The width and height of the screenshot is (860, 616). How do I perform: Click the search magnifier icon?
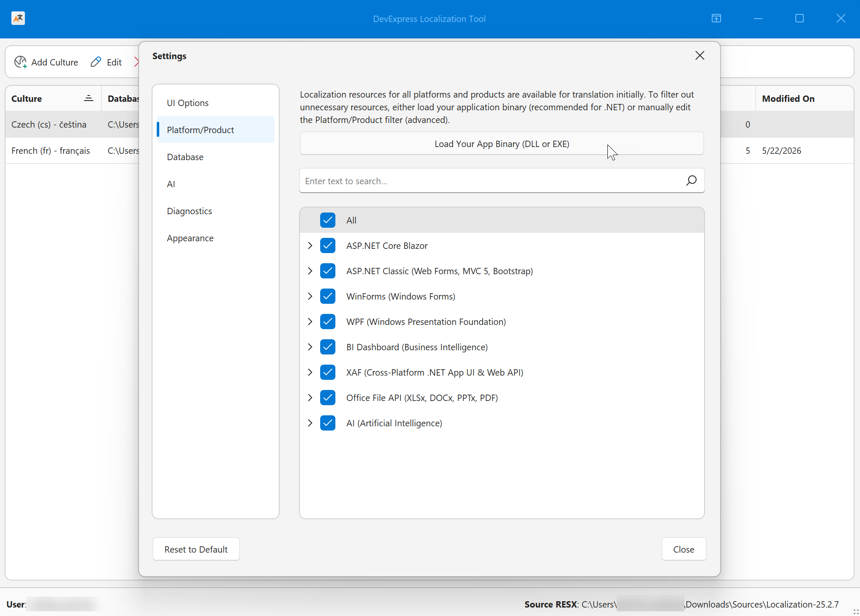click(x=691, y=181)
